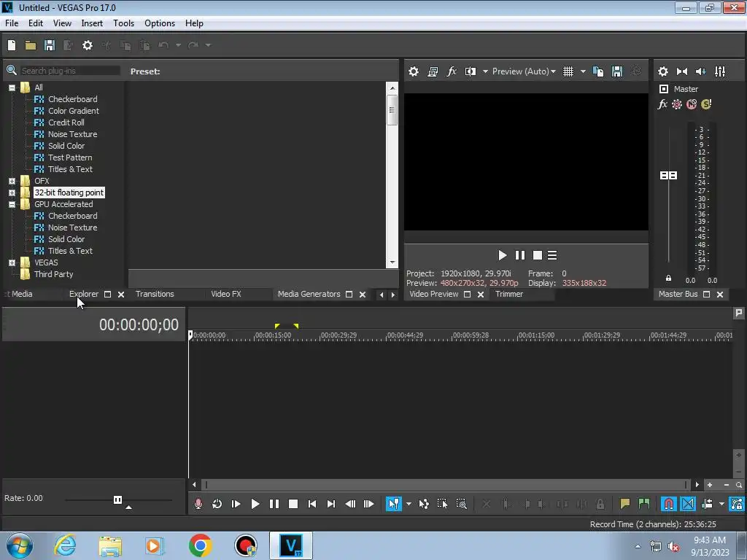This screenshot has width=747, height=560.
Task: Select the Third Party folder
Action: tap(53, 274)
